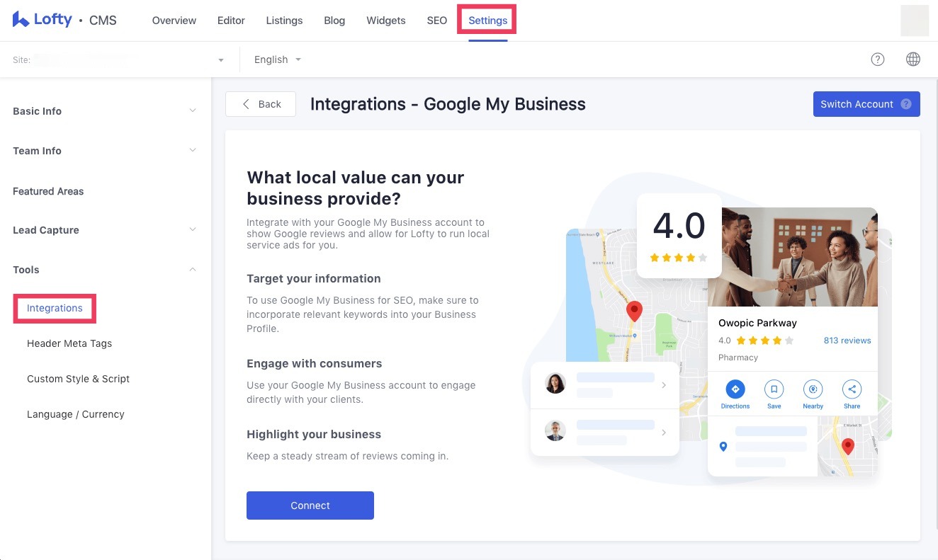This screenshot has width=938, height=560.
Task: Open the Site selector dropdown
Action: click(118, 60)
